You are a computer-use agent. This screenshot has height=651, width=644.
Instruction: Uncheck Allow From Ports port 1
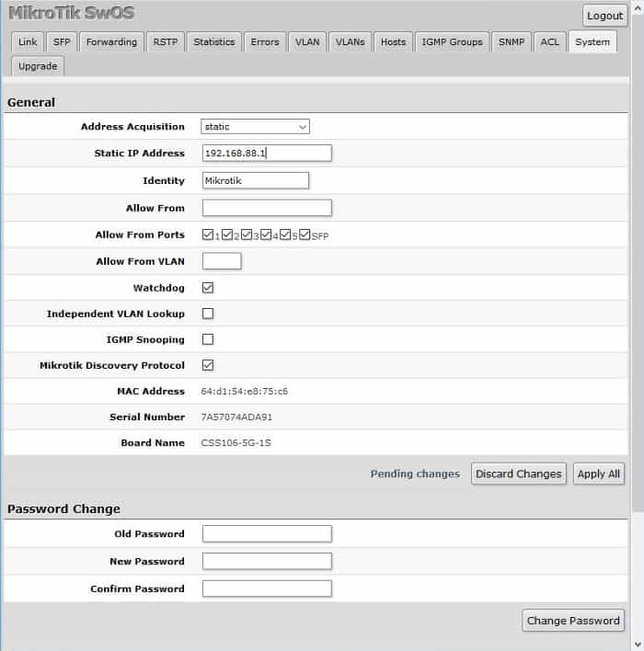pyautogui.click(x=208, y=234)
